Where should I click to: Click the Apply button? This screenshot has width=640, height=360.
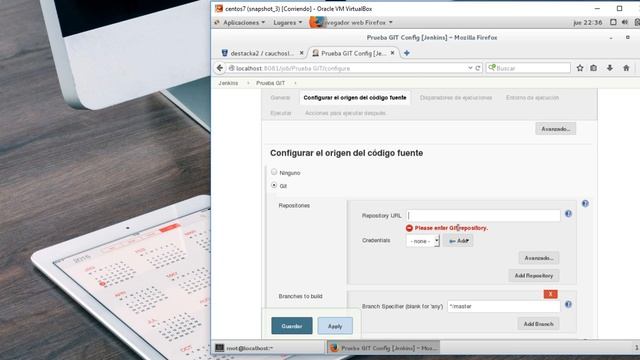point(335,326)
